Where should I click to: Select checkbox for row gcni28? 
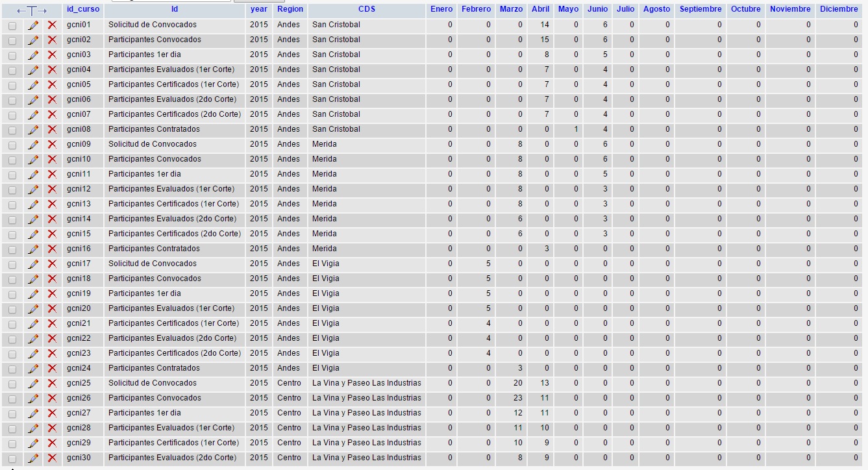(x=12, y=428)
